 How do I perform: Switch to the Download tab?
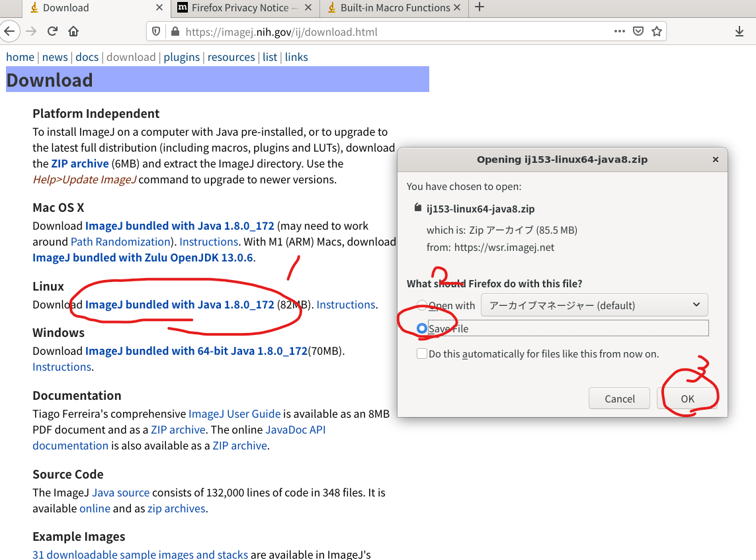point(97,8)
